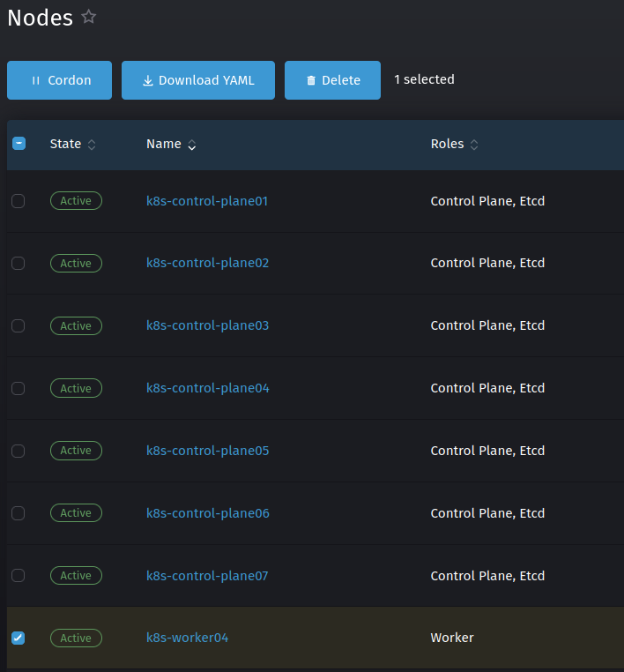The height and width of the screenshot is (672, 624).
Task: Click the roles text in k8s-control-plane02 row
Action: point(487,263)
